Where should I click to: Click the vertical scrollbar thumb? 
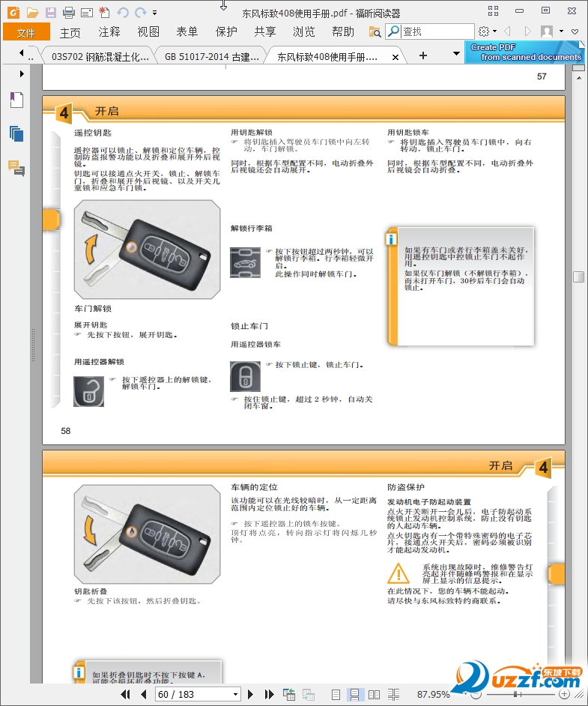[x=578, y=277]
